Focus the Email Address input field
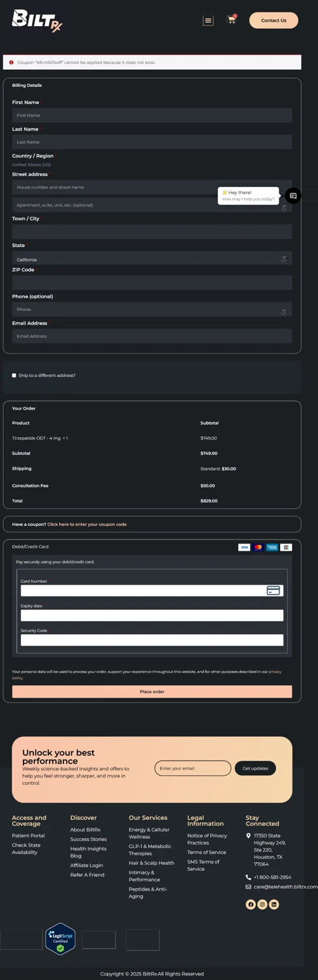The height and width of the screenshot is (980, 318). pos(152,336)
